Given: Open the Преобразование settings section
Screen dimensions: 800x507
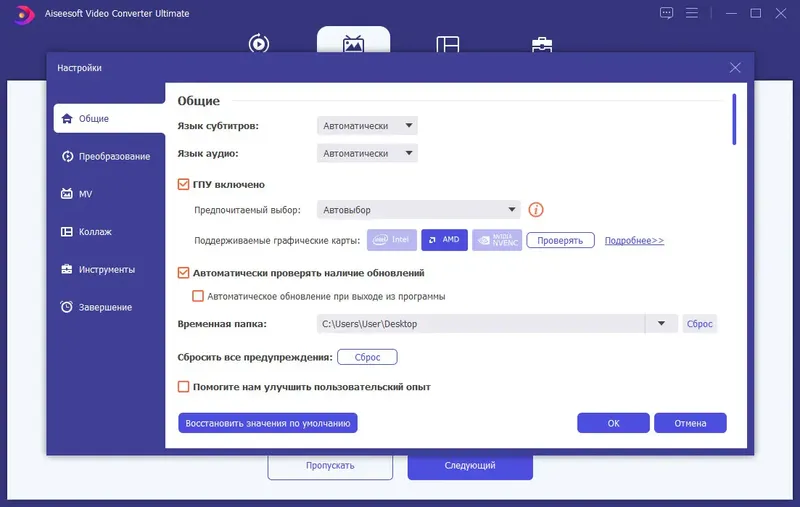Looking at the screenshot, I should click(106, 156).
